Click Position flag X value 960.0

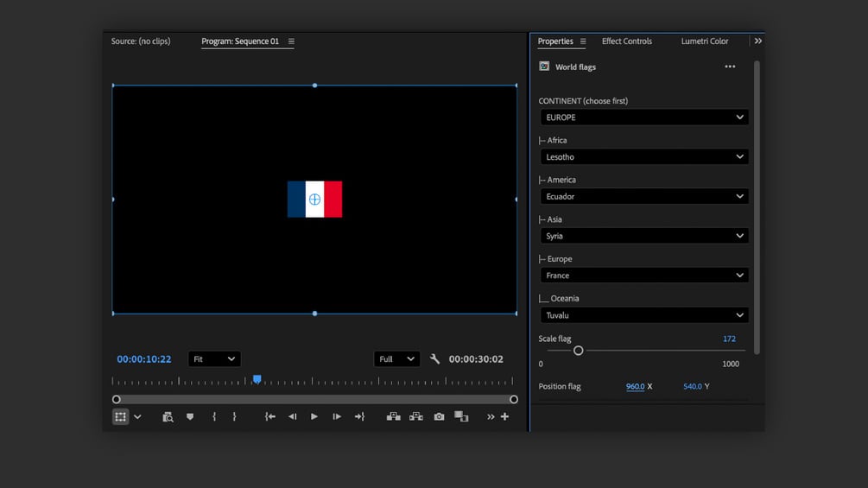635,386
